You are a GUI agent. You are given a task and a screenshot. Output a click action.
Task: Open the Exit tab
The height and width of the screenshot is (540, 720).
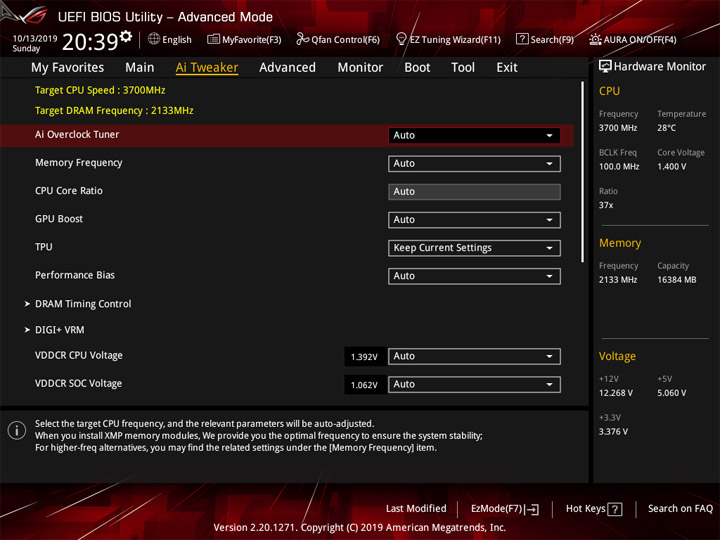point(507,68)
